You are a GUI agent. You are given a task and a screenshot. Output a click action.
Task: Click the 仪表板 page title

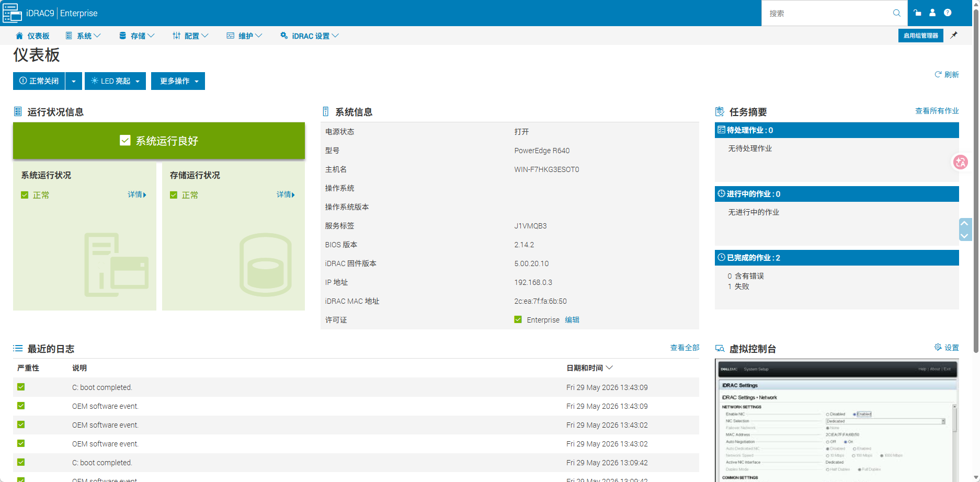click(37, 55)
